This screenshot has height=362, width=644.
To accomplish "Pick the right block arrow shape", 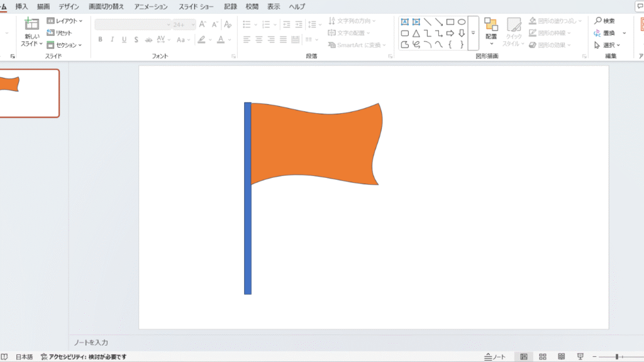I will coord(450,33).
